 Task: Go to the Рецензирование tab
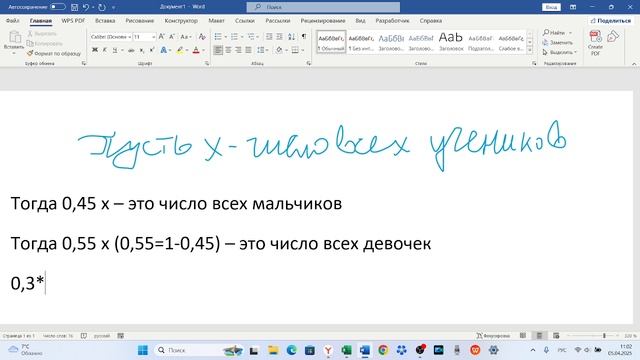[323, 20]
